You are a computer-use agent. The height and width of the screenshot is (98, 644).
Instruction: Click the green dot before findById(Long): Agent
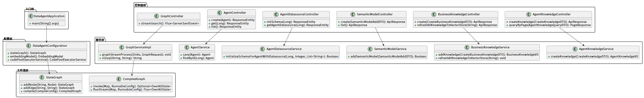click(x=181, y=58)
